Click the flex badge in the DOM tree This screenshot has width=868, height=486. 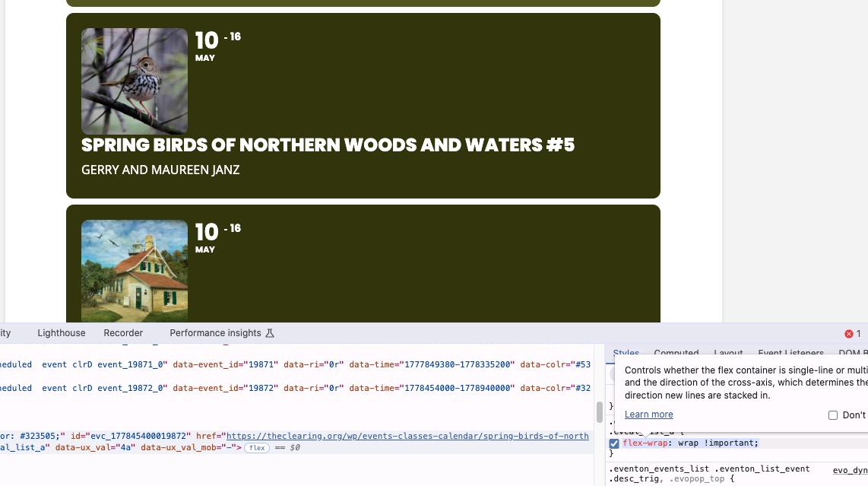point(257,448)
